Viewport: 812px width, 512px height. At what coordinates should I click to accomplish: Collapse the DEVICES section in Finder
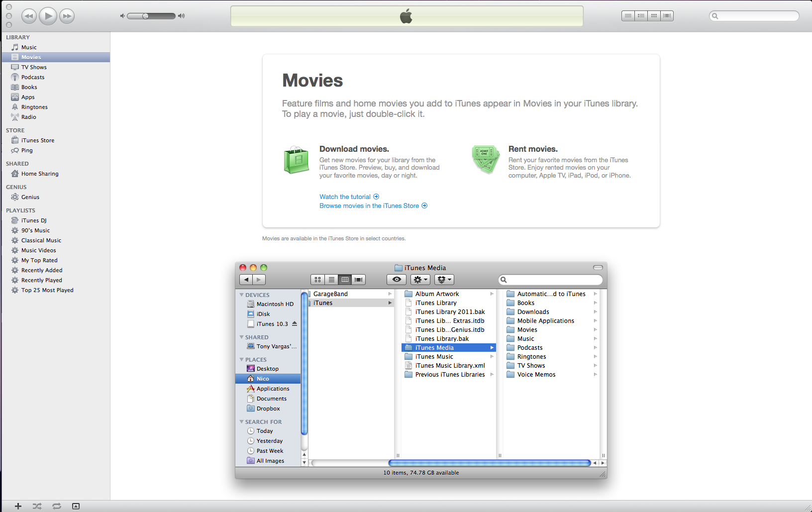(242, 295)
